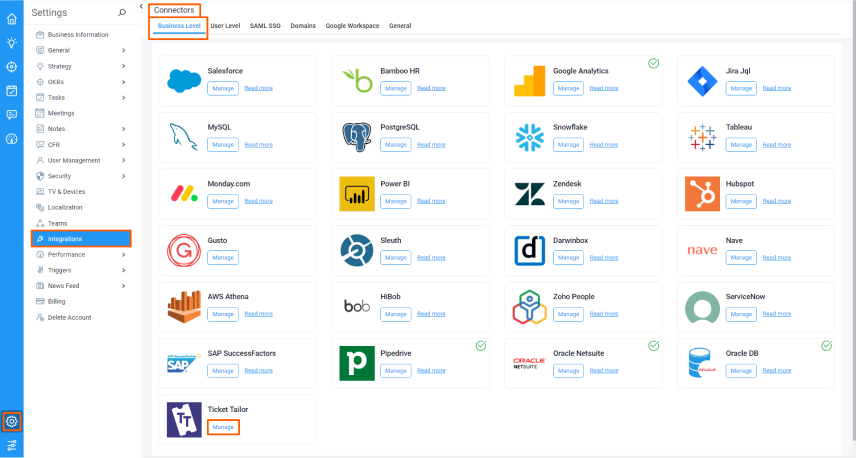The image size is (856, 458).
Task: Click the Ticket Tailor logo
Action: coord(184,420)
